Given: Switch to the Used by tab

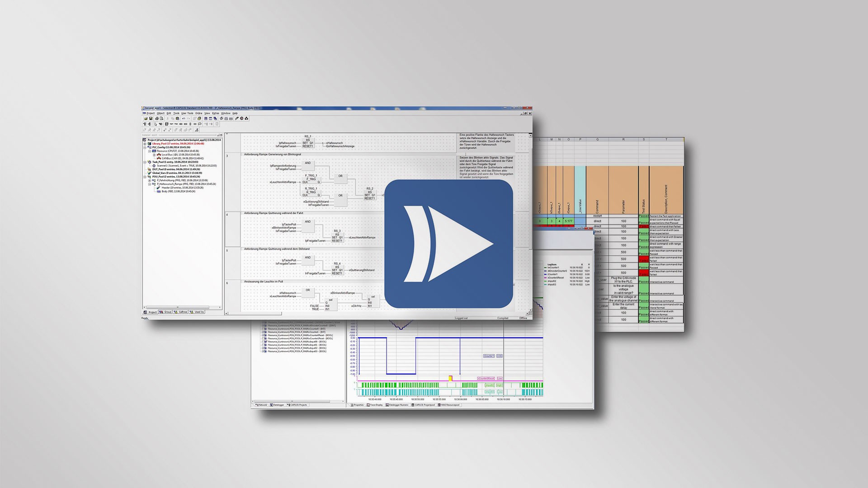Looking at the screenshot, I should click(x=197, y=312).
